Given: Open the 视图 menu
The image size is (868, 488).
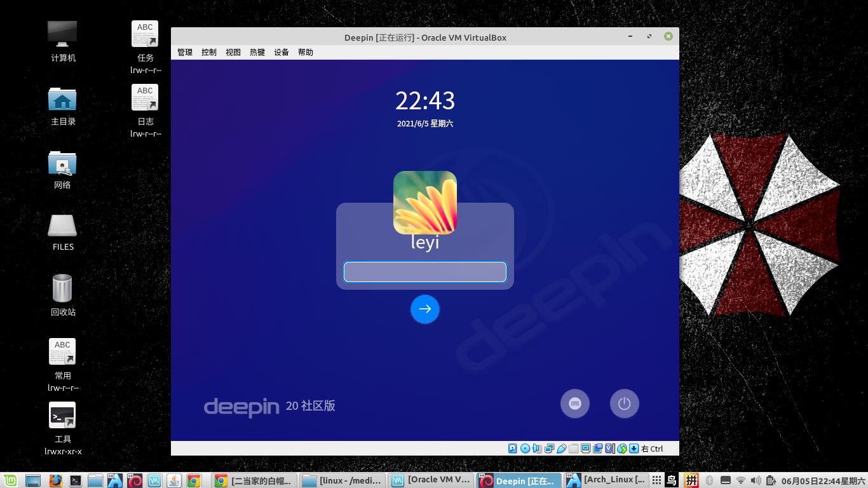Looking at the screenshot, I should pyautogui.click(x=233, y=52).
